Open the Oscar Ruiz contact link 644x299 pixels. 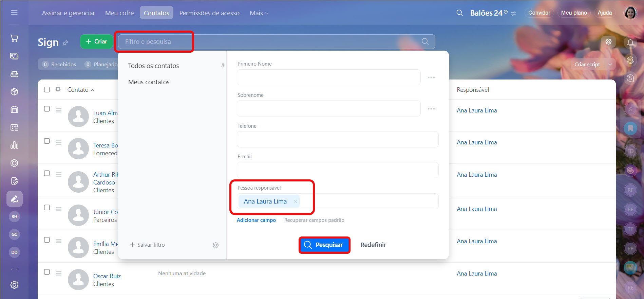pos(107,276)
